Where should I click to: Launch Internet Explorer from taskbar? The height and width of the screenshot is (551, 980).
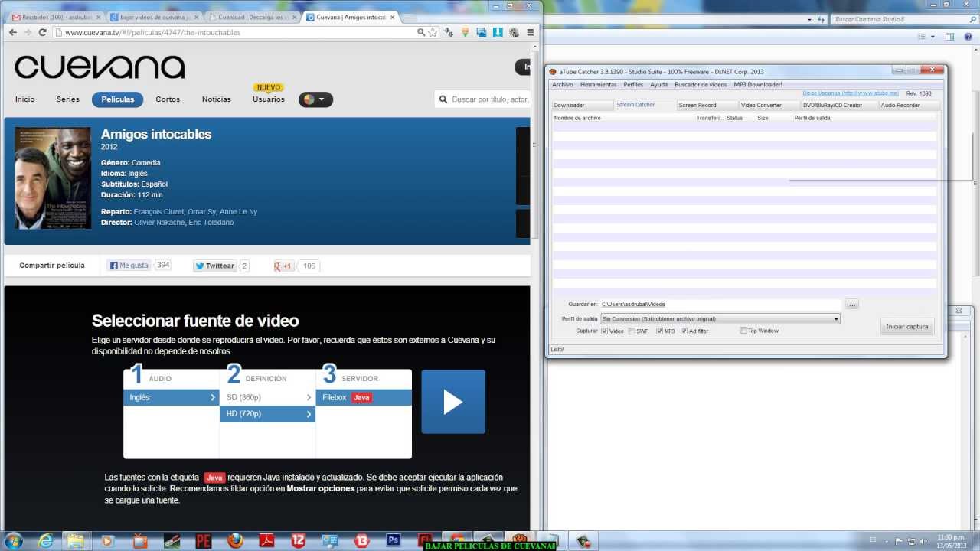[46, 540]
